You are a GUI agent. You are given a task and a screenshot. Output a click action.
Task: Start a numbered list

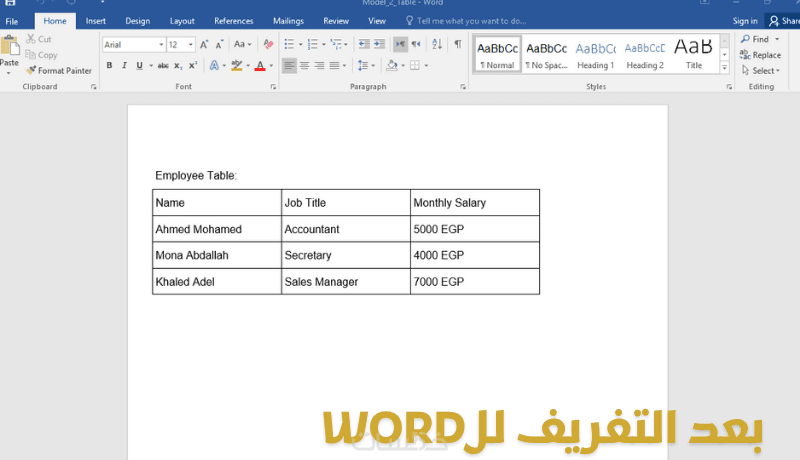tap(312, 44)
